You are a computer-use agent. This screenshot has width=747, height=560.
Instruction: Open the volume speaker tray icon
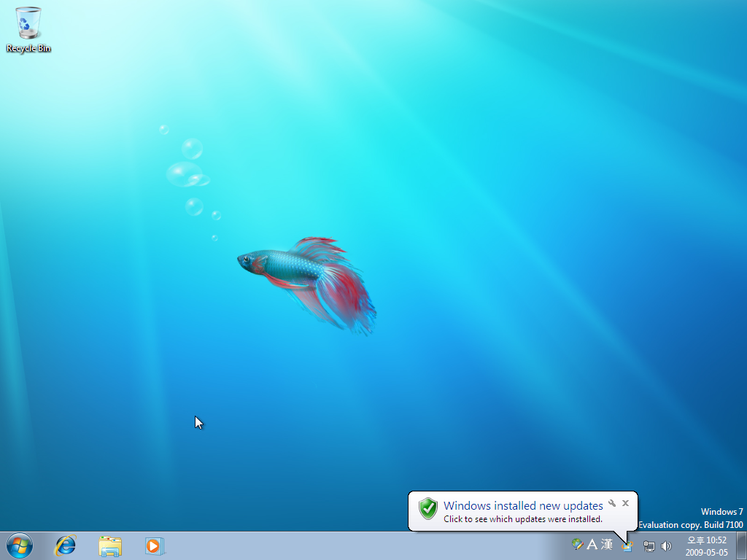(x=666, y=545)
